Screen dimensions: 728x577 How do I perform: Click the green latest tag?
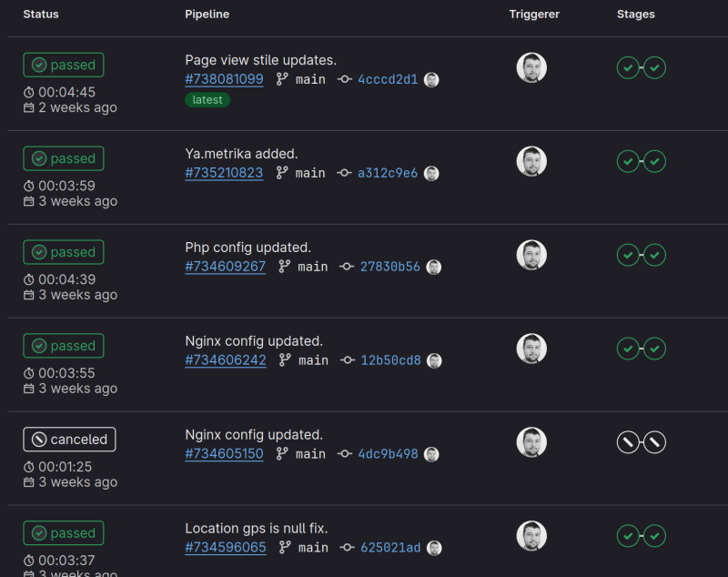207,100
